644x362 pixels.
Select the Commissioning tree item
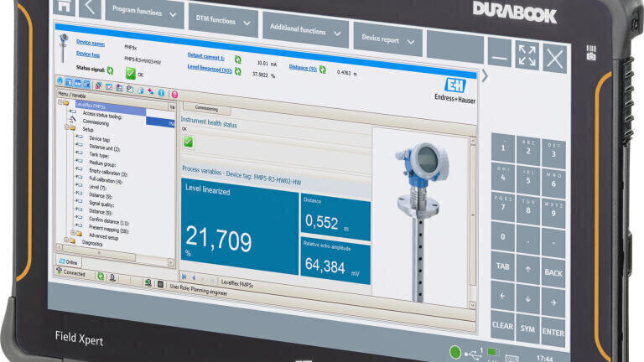pyautogui.click(x=96, y=122)
